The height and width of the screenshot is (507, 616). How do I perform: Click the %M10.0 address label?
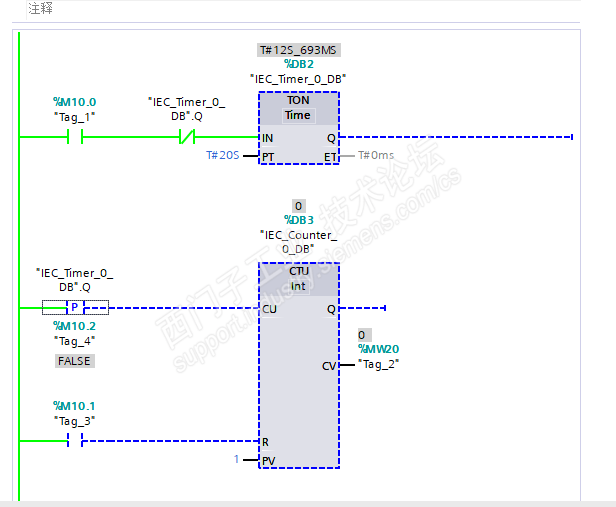pyautogui.click(x=74, y=102)
